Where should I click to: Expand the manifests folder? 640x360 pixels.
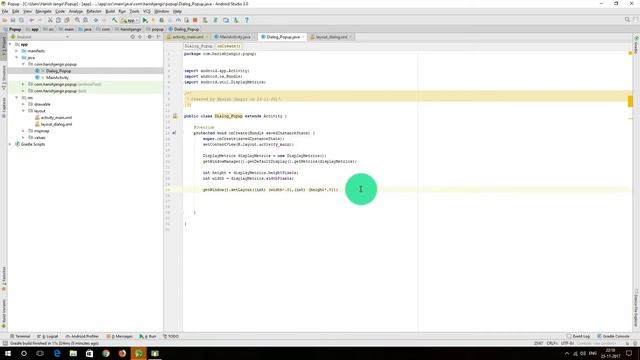point(17,51)
